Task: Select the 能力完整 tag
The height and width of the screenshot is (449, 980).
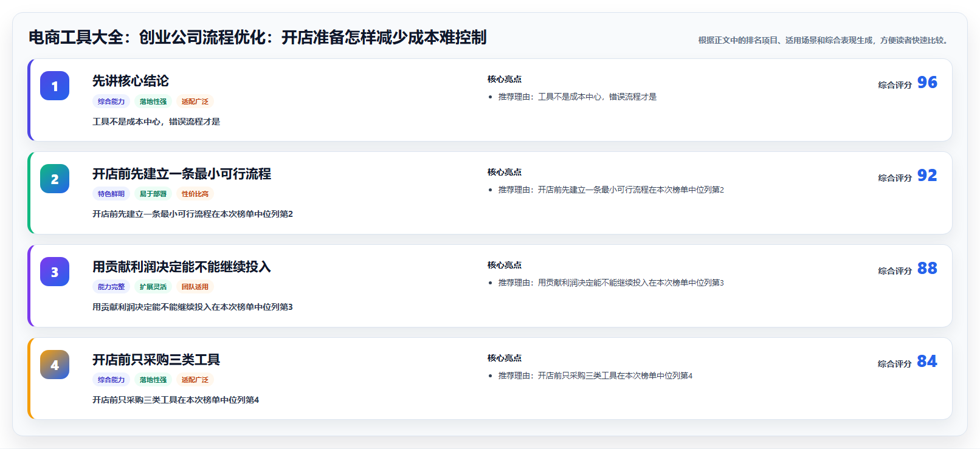Action: 111,287
